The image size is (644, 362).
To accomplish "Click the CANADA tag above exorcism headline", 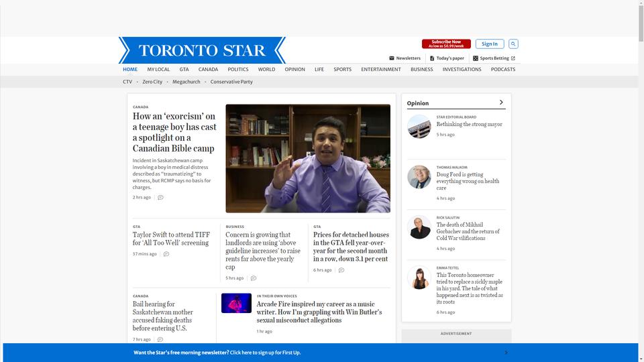I will (140, 107).
